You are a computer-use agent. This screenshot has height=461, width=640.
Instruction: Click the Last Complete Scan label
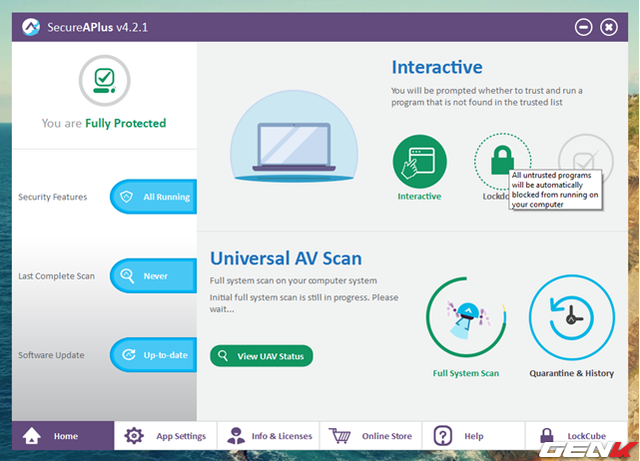point(56,276)
